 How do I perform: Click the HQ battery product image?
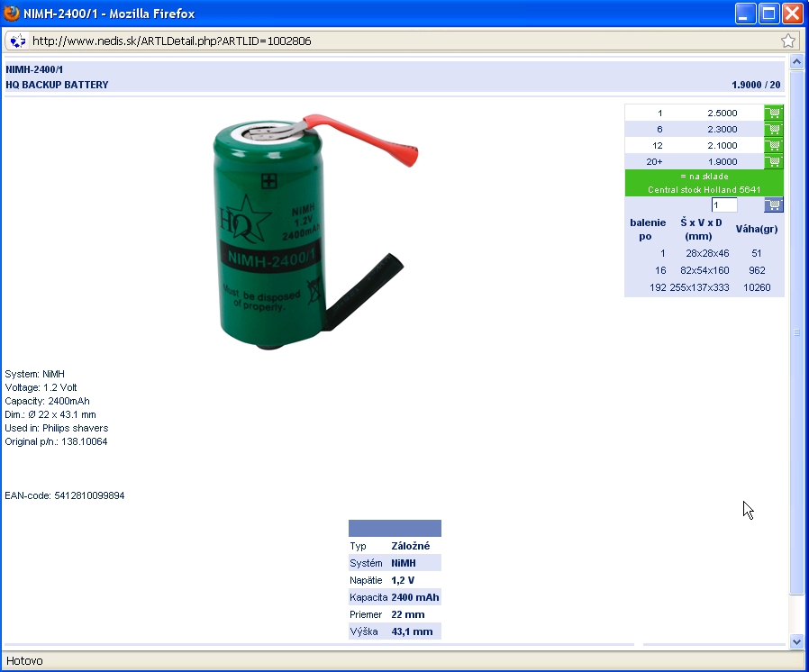coord(315,232)
